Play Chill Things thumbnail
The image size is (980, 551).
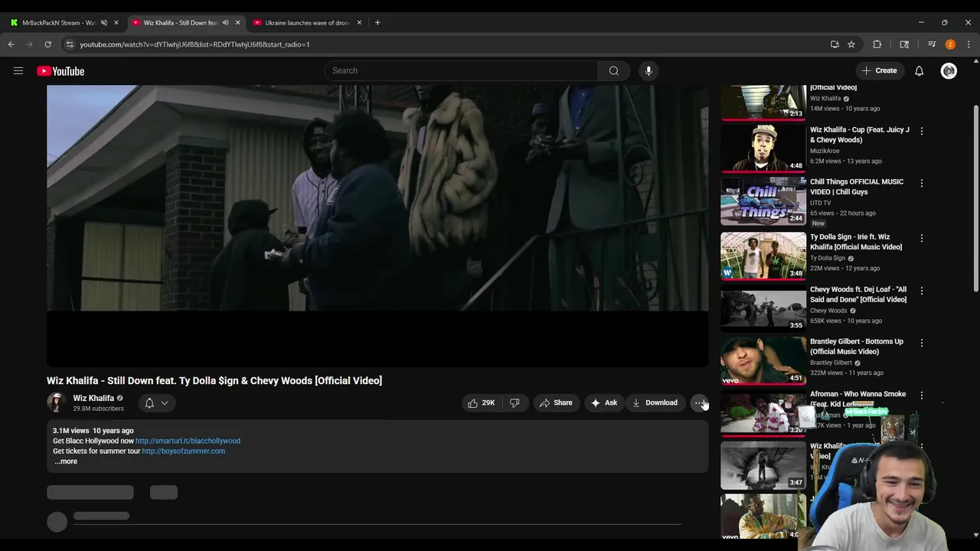(763, 201)
